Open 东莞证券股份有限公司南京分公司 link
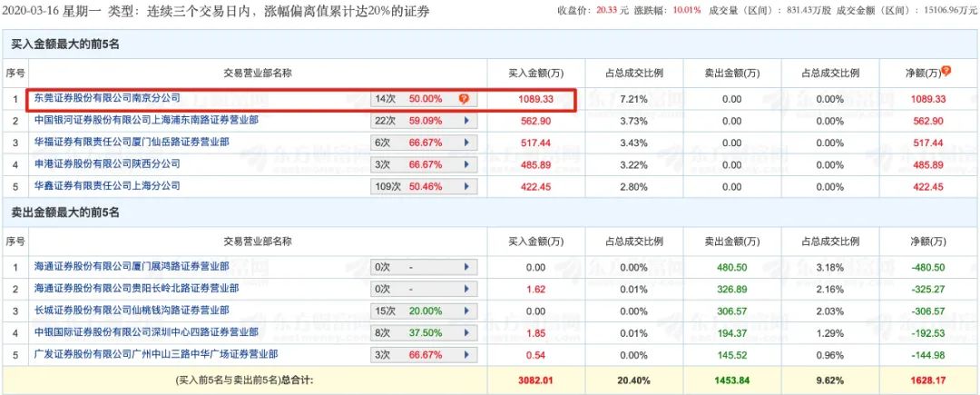This screenshot has width=980, height=395. 107,98
